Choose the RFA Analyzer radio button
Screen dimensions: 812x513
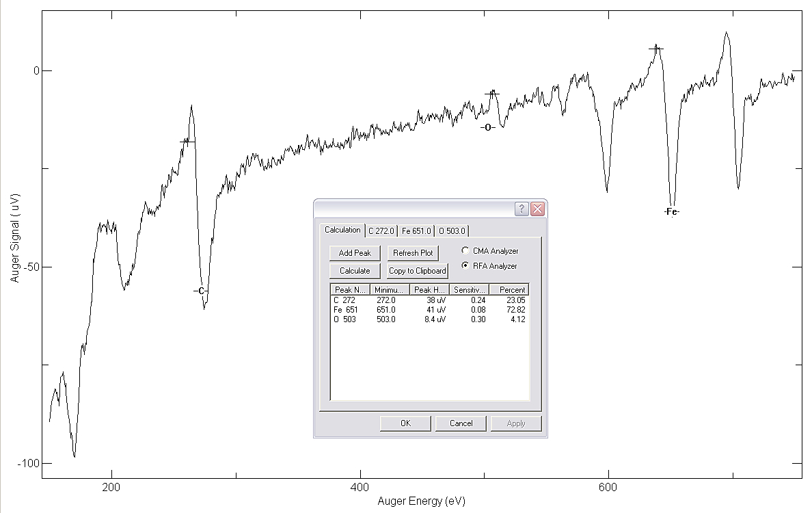click(x=465, y=266)
